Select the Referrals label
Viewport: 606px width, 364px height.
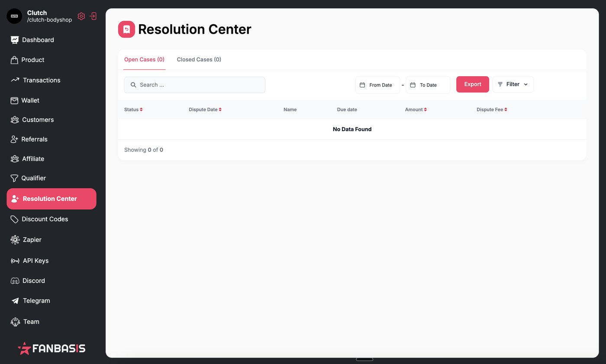[x=35, y=139]
